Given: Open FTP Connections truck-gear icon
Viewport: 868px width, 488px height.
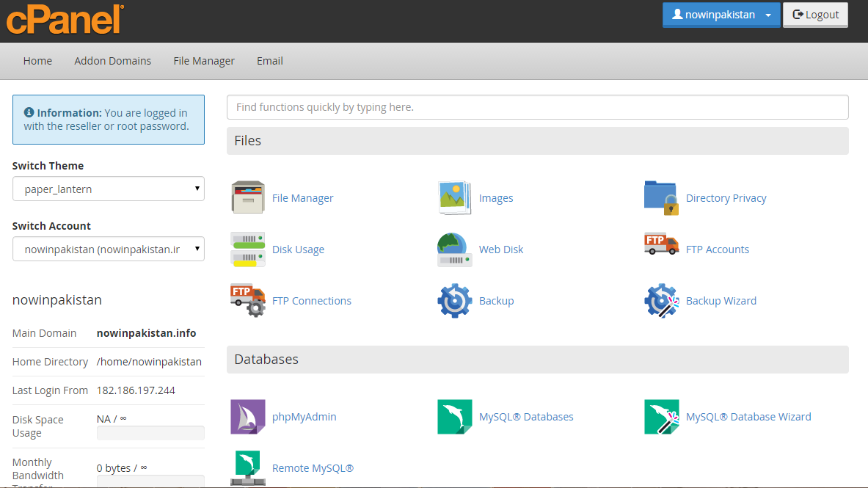Looking at the screenshot, I should click(x=247, y=300).
